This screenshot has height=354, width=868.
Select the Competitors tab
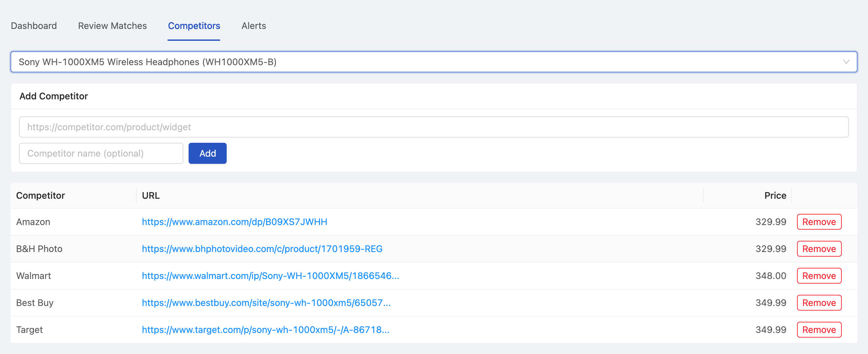click(194, 26)
